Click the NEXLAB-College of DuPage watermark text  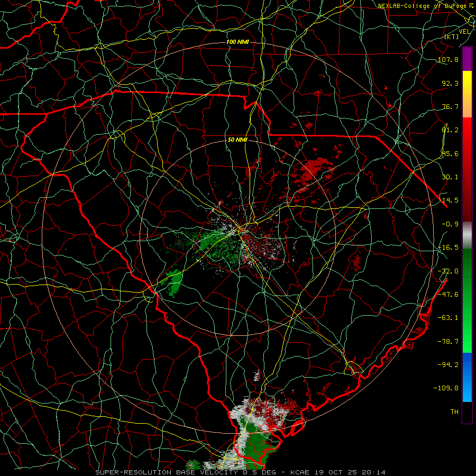pyautogui.click(x=424, y=6)
